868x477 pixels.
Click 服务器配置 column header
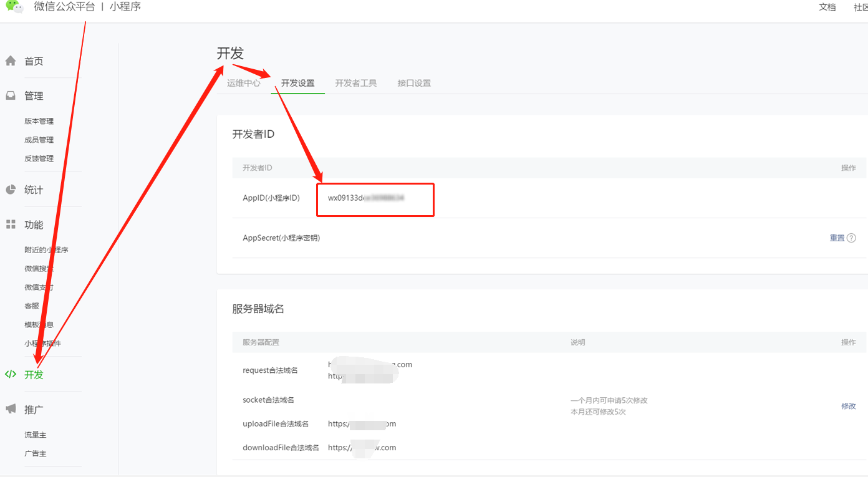click(261, 342)
